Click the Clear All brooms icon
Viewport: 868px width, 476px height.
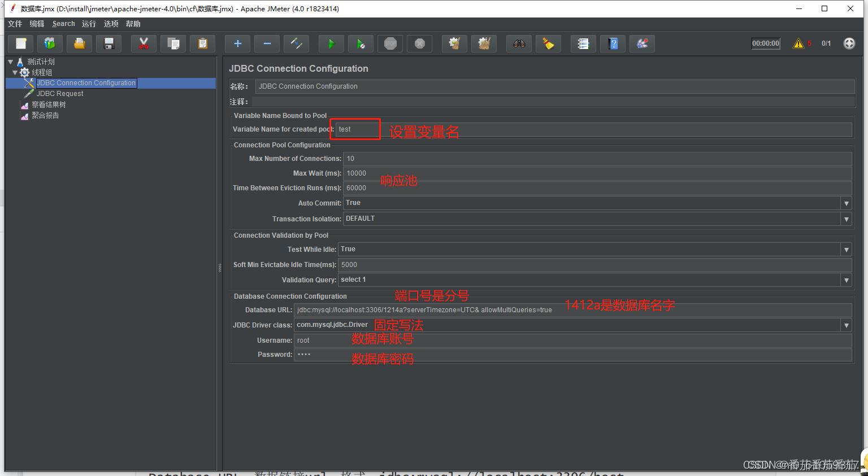tap(484, 43)
